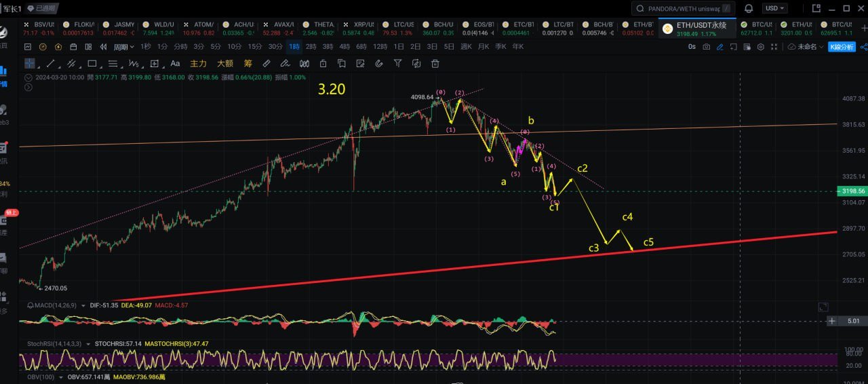
Task: Delete drawings with the trash icon
Action: [x=435, y=63]
